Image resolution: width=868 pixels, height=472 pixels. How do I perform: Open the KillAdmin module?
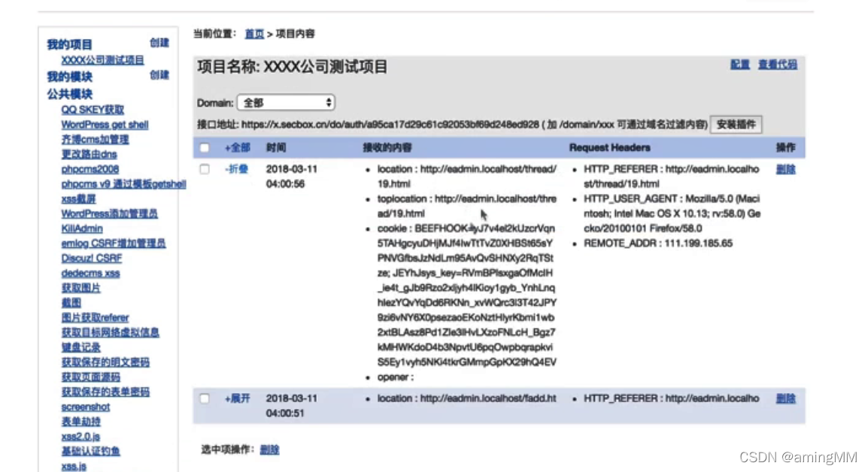[81, 228]
